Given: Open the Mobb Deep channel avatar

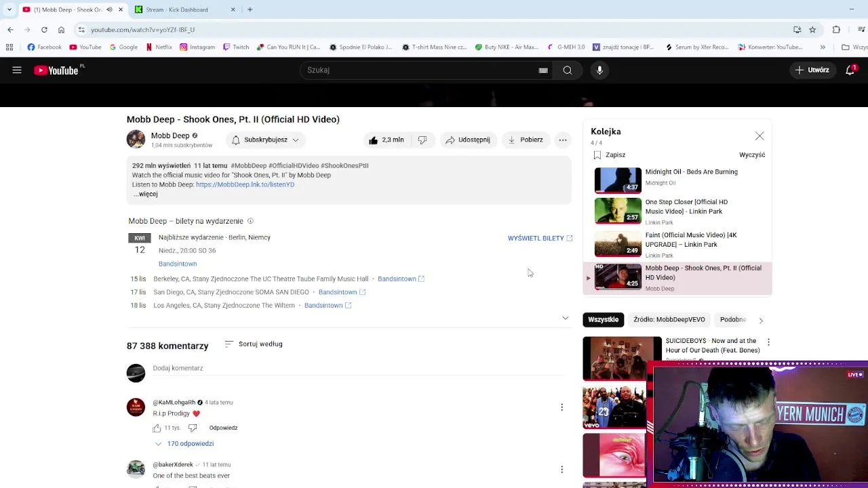Looking at the screenshot, I should point(136,140).
